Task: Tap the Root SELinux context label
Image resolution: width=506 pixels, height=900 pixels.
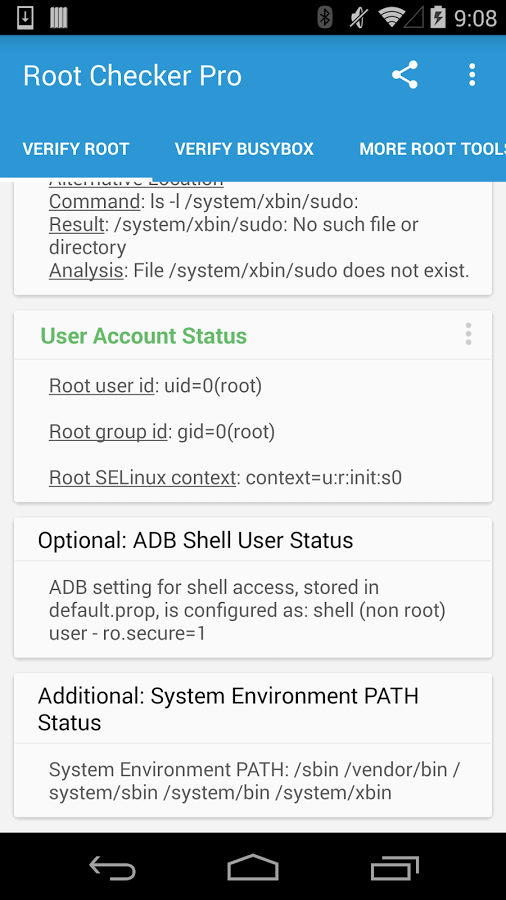Action: click(x=142, y=478)
